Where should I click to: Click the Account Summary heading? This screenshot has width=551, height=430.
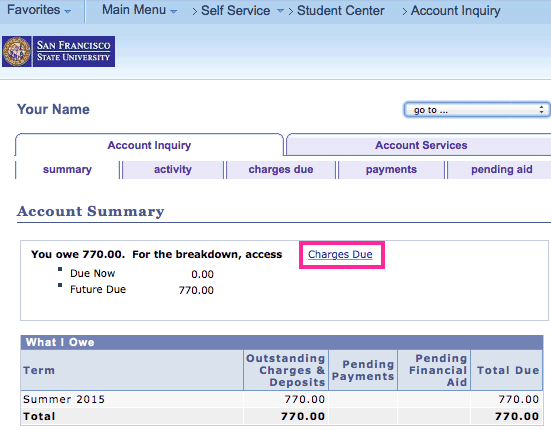point(90,211)
